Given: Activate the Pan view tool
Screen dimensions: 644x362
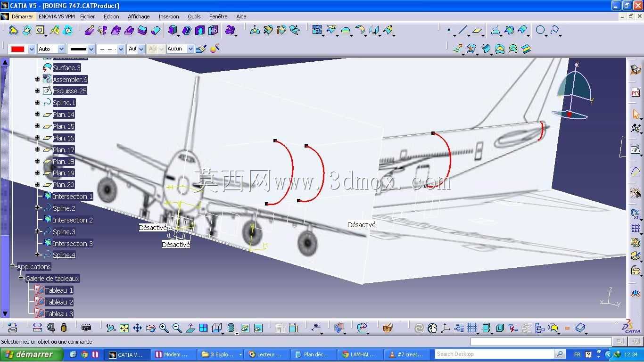Looking at the screenshot, I should [x=137, y=328].
